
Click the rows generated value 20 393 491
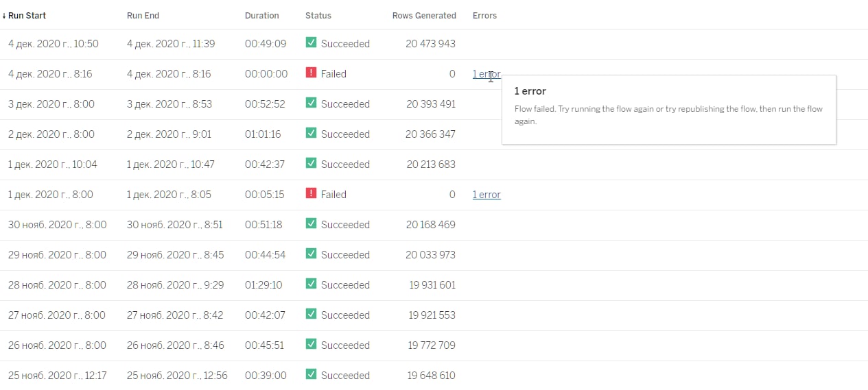pos(430,104)
